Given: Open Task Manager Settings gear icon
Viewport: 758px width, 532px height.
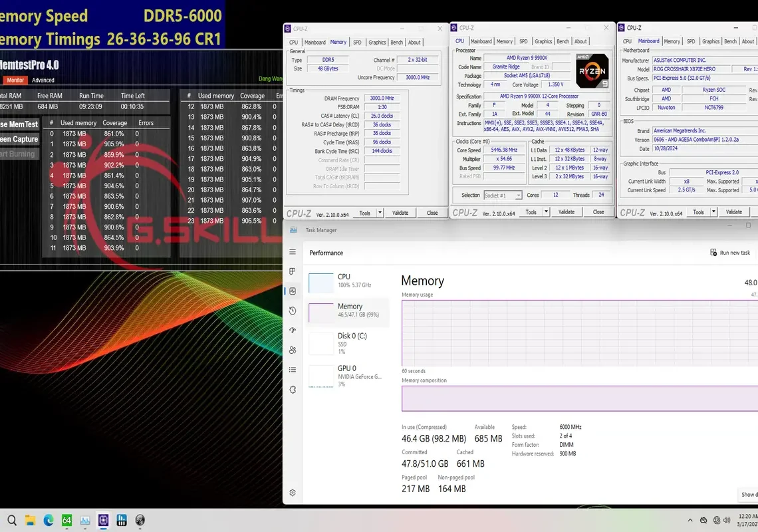Looking at the screenshot, I should (x=293, y=493).
